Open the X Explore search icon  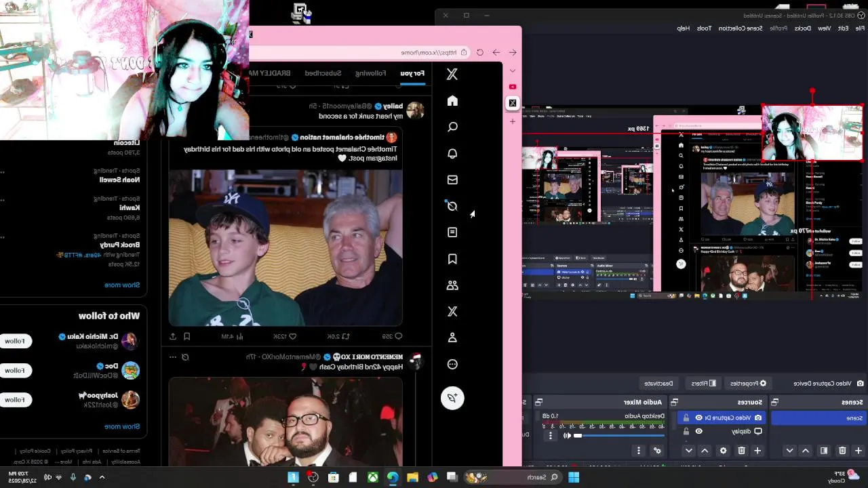[x=452, y=127]
